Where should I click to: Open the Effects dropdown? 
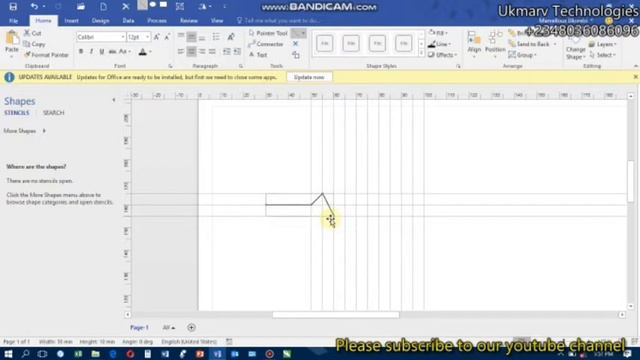(442, 55)
